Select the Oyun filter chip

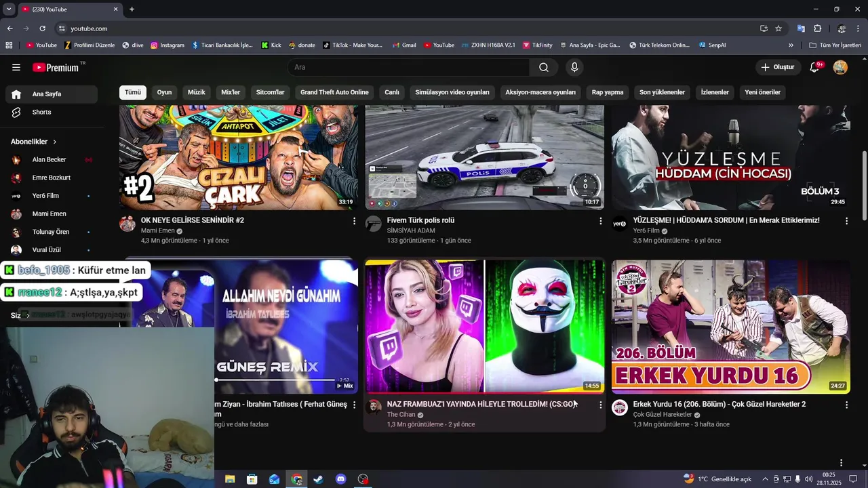(165, 92)
